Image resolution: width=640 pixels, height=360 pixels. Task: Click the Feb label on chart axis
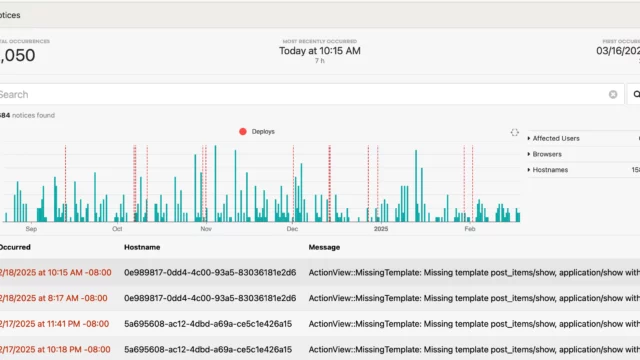coord(470,229)
